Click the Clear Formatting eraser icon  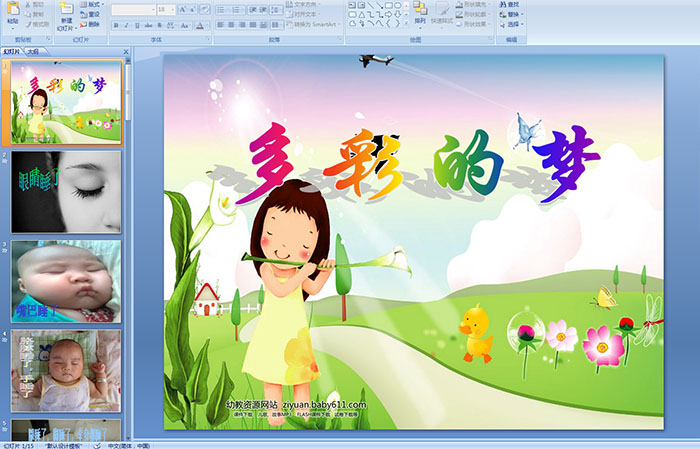[205, 9]
